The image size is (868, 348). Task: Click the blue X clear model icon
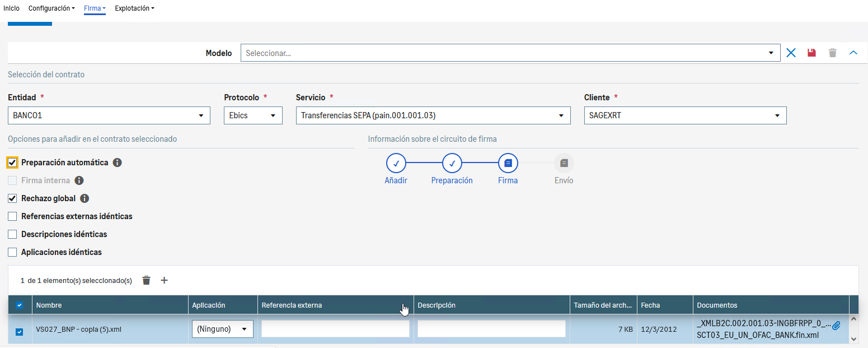click(791, 53)
